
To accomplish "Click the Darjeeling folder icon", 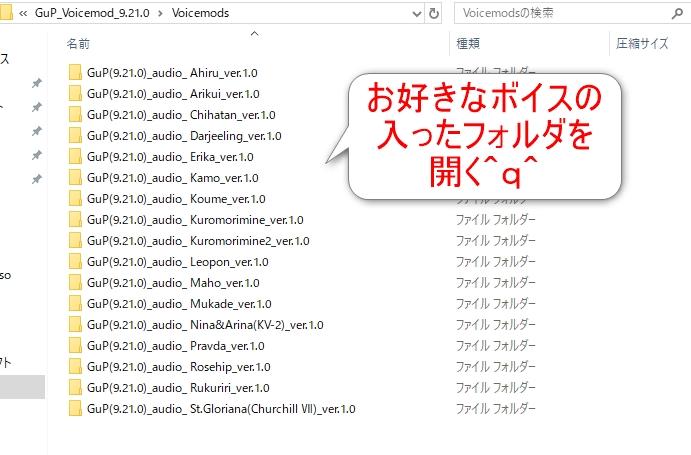I will (x=75, y=136).
